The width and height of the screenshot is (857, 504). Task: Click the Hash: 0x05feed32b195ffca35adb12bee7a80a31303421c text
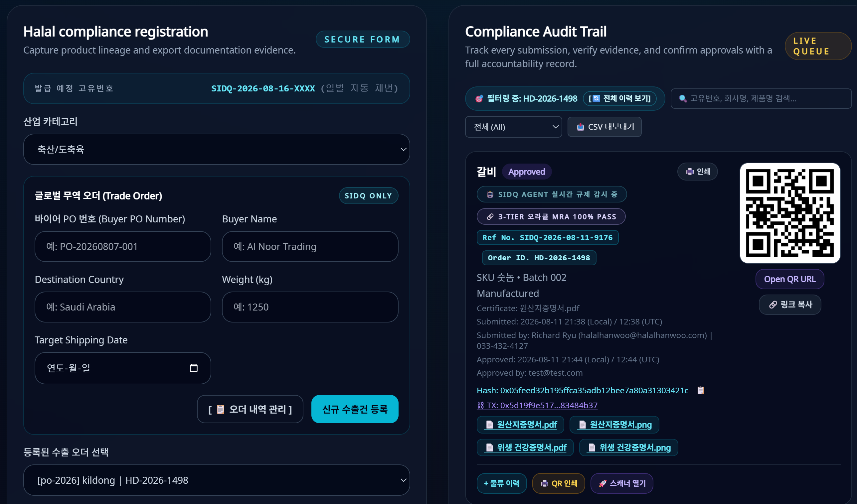(582, 390)
